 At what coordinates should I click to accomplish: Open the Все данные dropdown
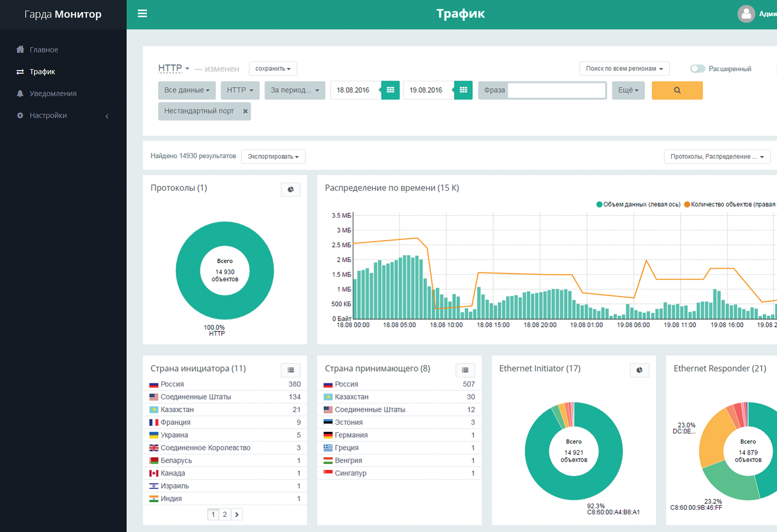tap(186, 90)
